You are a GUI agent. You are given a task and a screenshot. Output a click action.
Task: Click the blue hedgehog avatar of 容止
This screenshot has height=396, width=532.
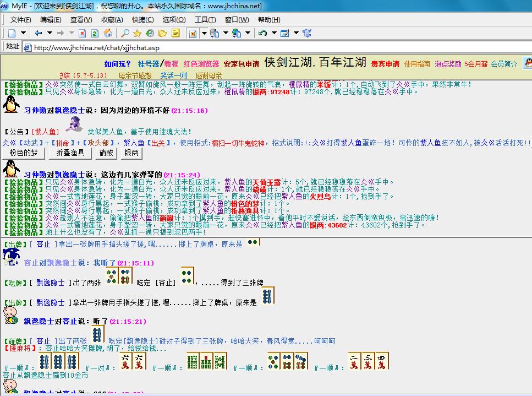pos(11,257)
